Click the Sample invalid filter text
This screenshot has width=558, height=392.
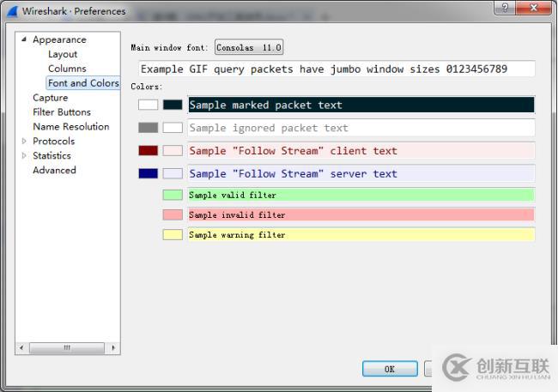(361, 214)
